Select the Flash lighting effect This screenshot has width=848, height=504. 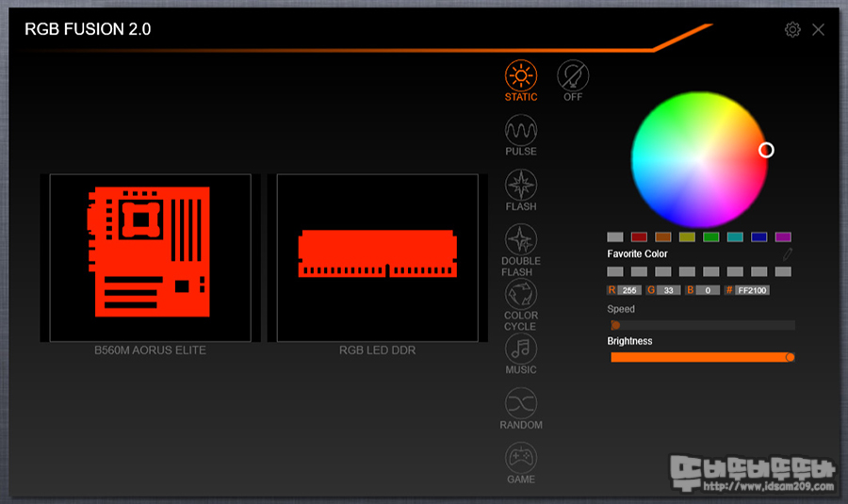point(521,189)
